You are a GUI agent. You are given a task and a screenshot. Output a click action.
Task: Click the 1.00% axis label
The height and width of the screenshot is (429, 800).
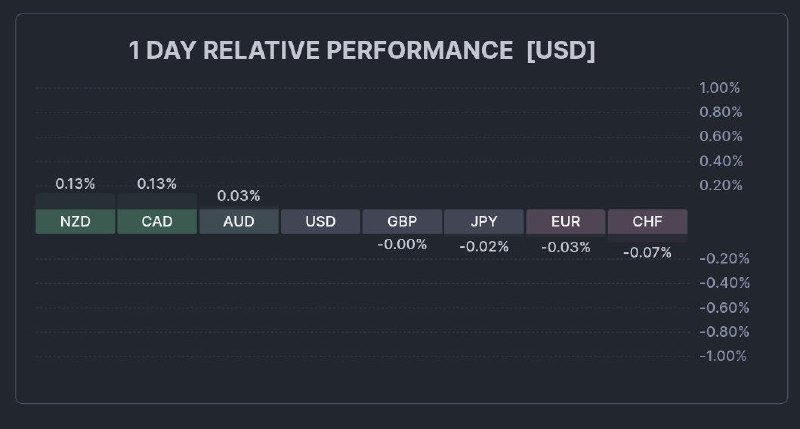(x=720, y=88)
